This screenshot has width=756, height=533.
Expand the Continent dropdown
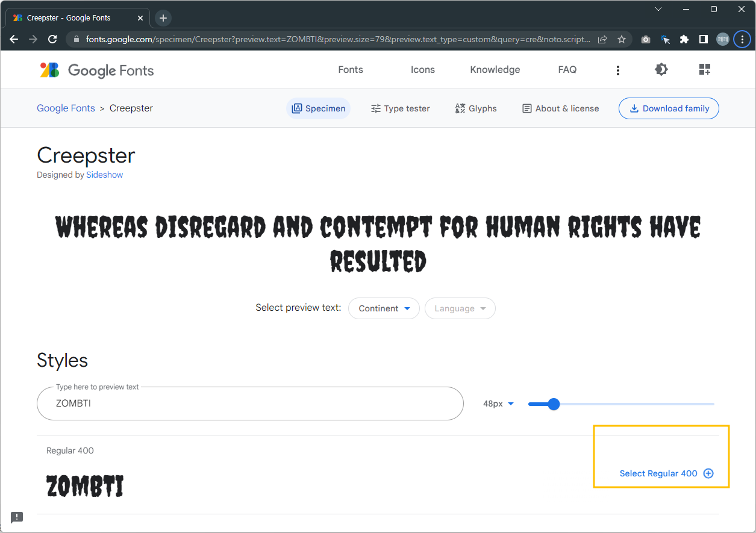pyautogui.click(x=384, y=308)
